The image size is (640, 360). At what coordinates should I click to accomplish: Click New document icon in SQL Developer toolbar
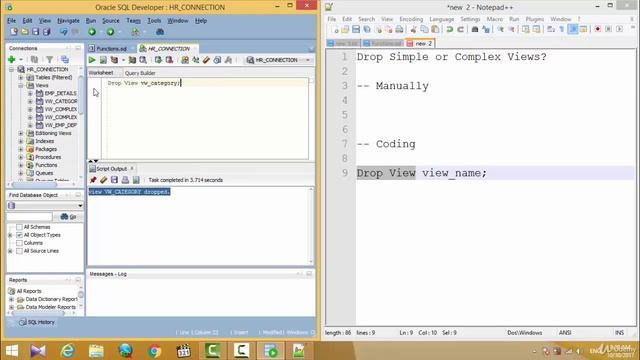(x=14, y=31)
